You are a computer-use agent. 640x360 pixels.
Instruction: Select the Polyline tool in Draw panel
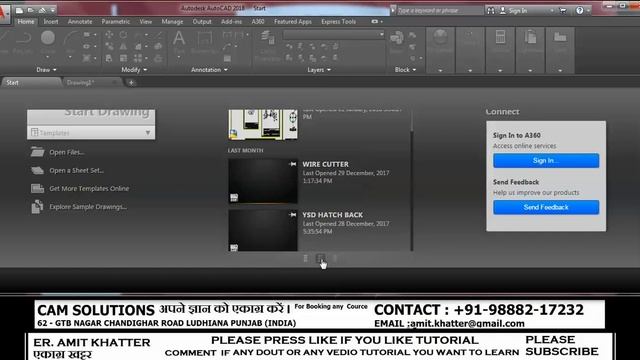tap(24, 38)
